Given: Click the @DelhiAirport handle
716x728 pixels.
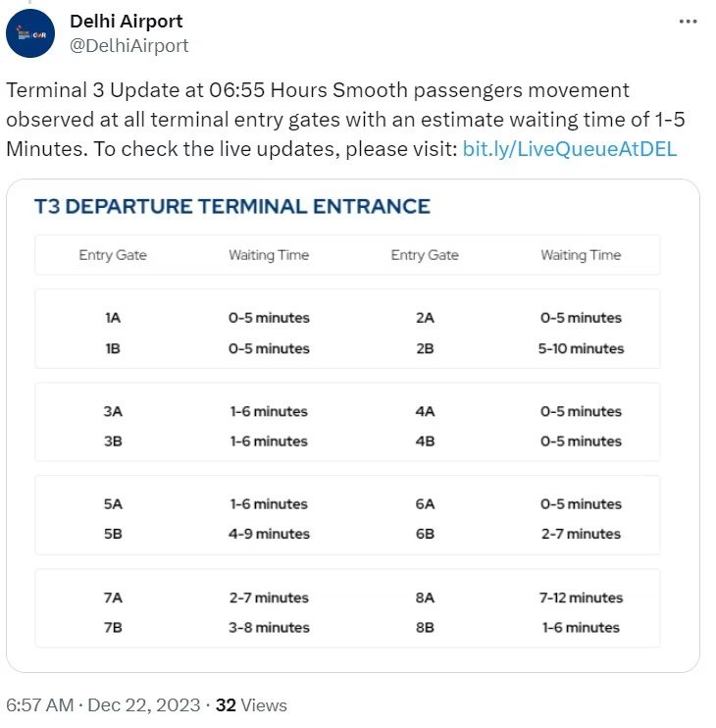Looking at the screenshot, I should click(128, 45).
